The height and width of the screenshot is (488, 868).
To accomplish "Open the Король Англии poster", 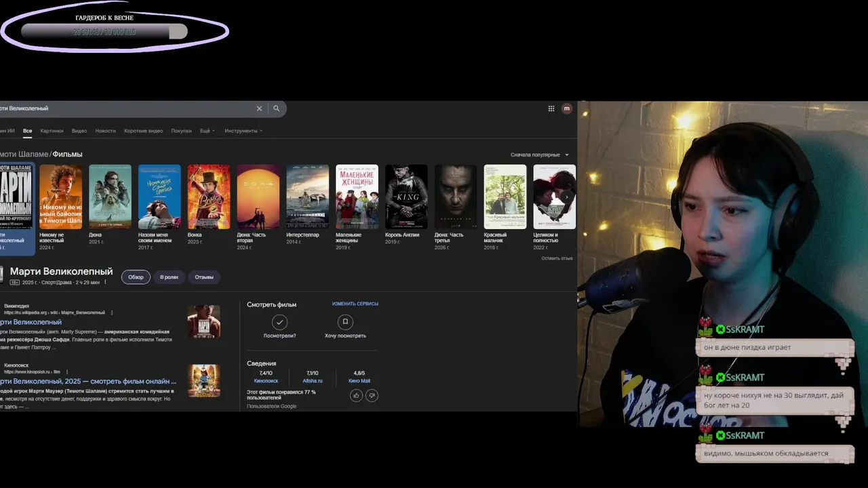I will (406, 197).
